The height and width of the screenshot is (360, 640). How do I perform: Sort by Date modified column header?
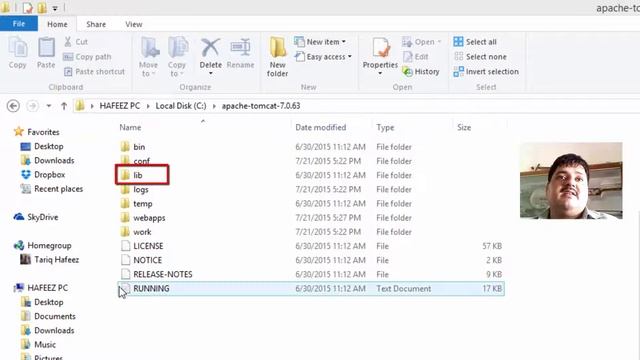click(320, 127)
